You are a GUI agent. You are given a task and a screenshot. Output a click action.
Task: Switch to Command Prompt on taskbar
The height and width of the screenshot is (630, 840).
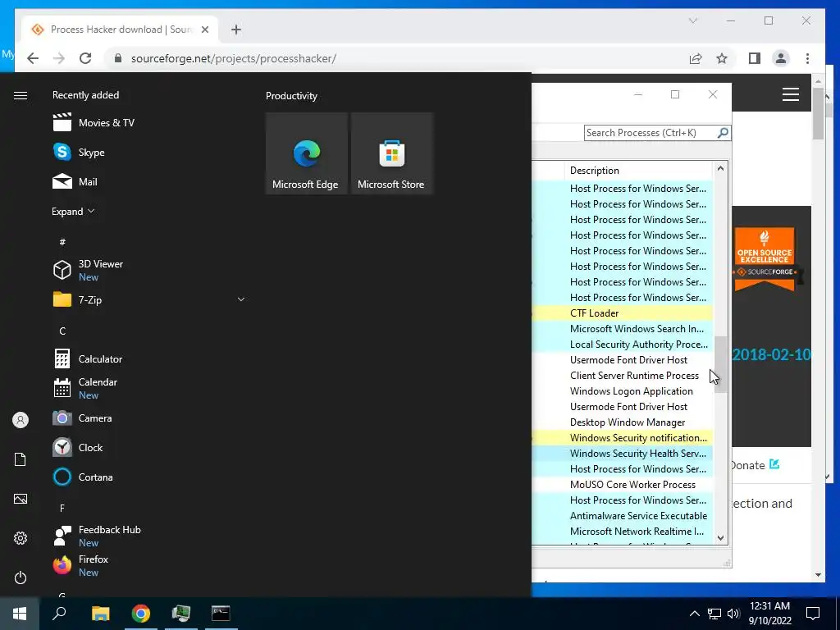coord(221,614)
